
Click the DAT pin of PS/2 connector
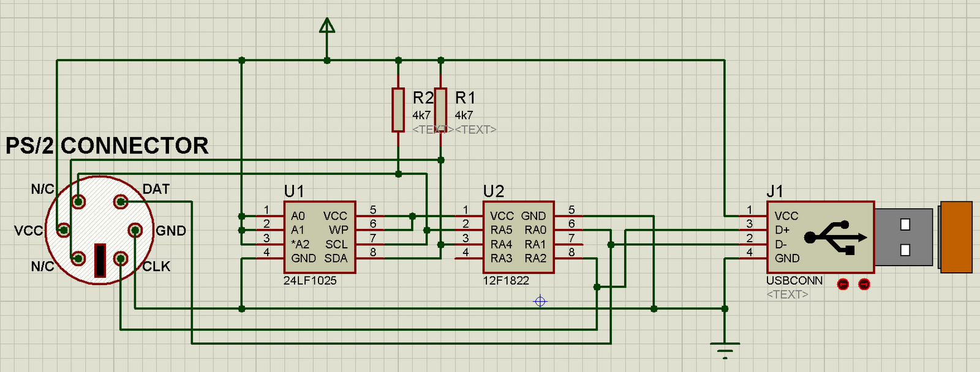pyautogui.click(x=121, y=202)
